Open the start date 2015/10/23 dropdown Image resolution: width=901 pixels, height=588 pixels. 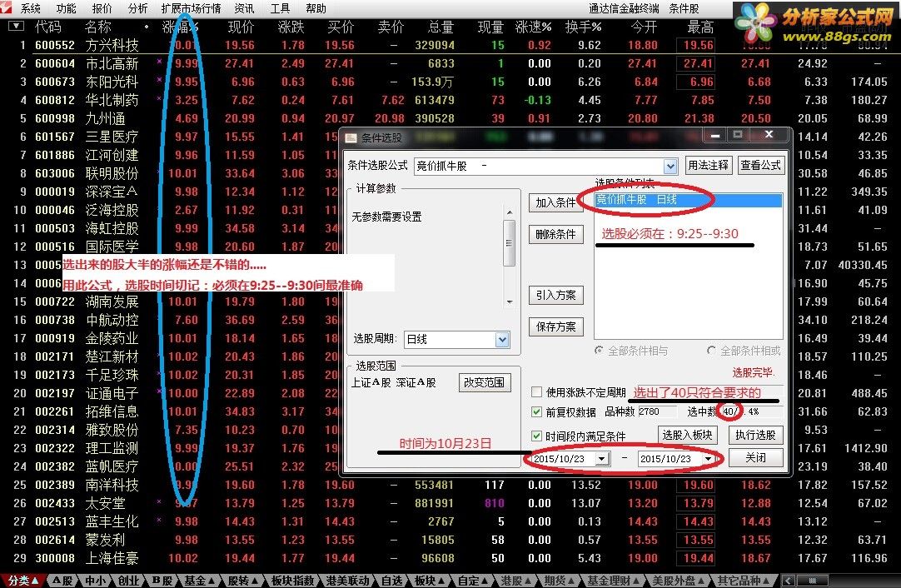601,459
